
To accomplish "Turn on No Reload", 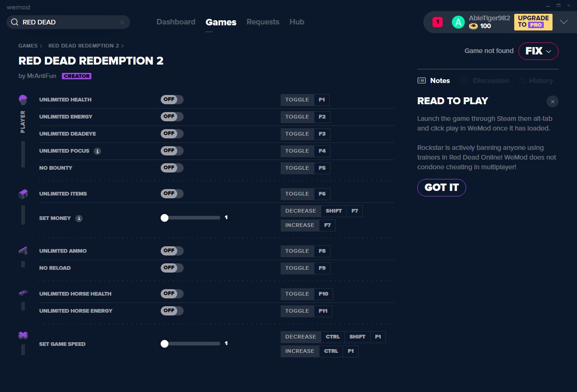I will coord(172,268).
